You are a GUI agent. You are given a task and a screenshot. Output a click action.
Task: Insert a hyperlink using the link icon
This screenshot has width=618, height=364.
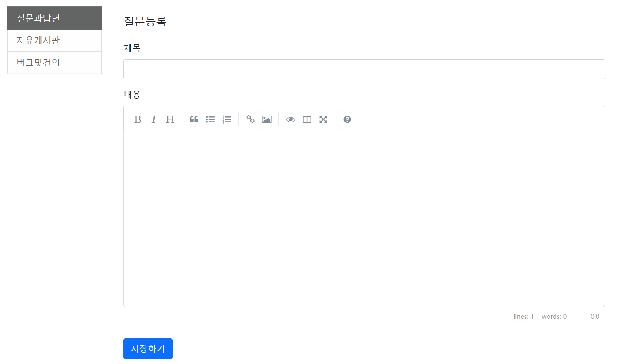click(250, 119)
